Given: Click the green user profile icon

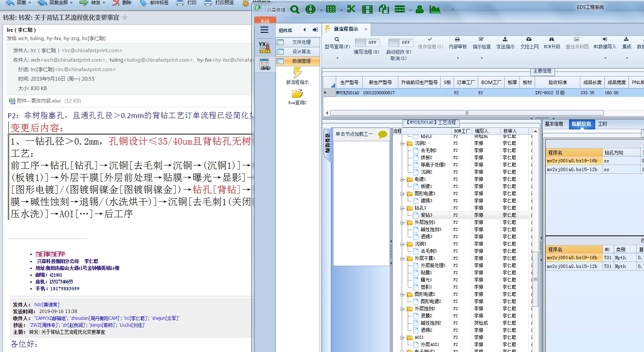Looking at the screenshot, I should click(419, 9).
